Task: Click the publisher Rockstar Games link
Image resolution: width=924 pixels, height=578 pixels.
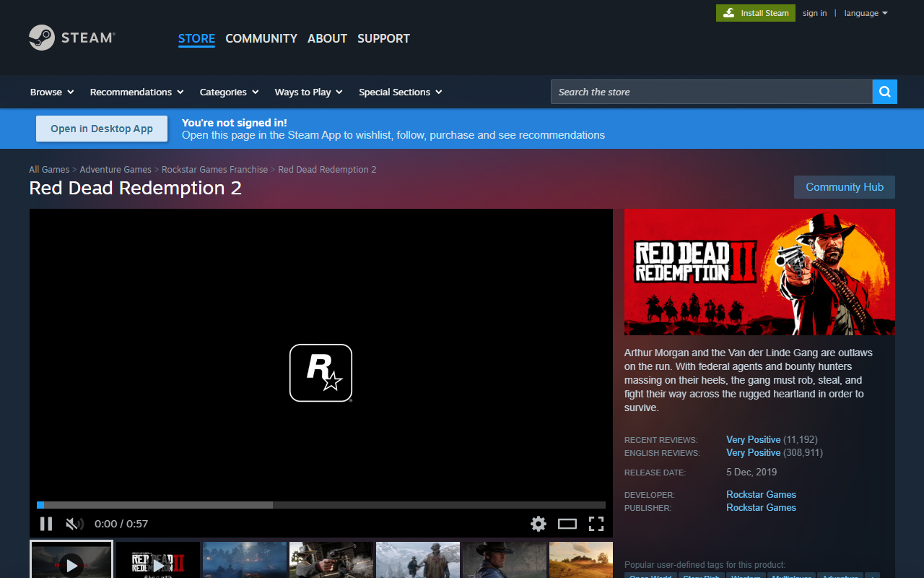Action: pos(761,507)
